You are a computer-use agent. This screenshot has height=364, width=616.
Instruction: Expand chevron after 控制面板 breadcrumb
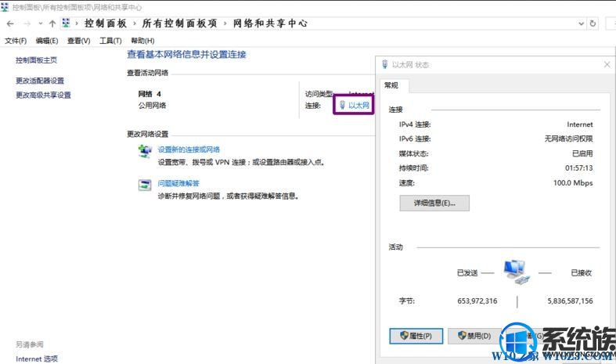[135, 23]
